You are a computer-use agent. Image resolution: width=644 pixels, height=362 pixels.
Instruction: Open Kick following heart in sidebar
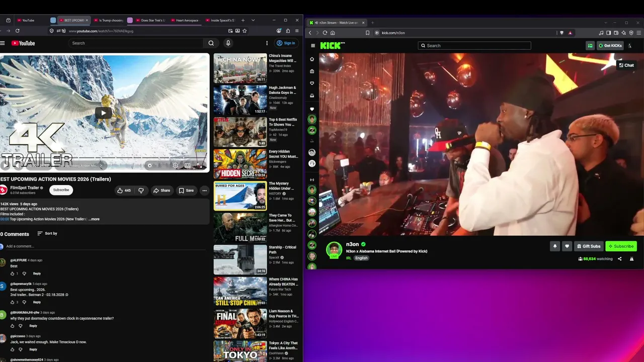pyautogui.click(x=312, y=83)
